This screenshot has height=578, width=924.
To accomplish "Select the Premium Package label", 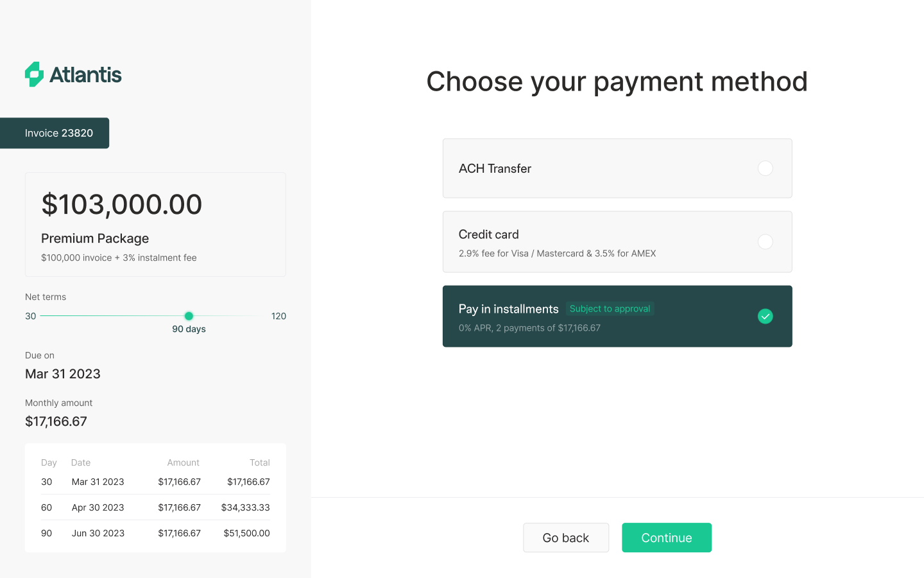I will click(x=94, y=238).
